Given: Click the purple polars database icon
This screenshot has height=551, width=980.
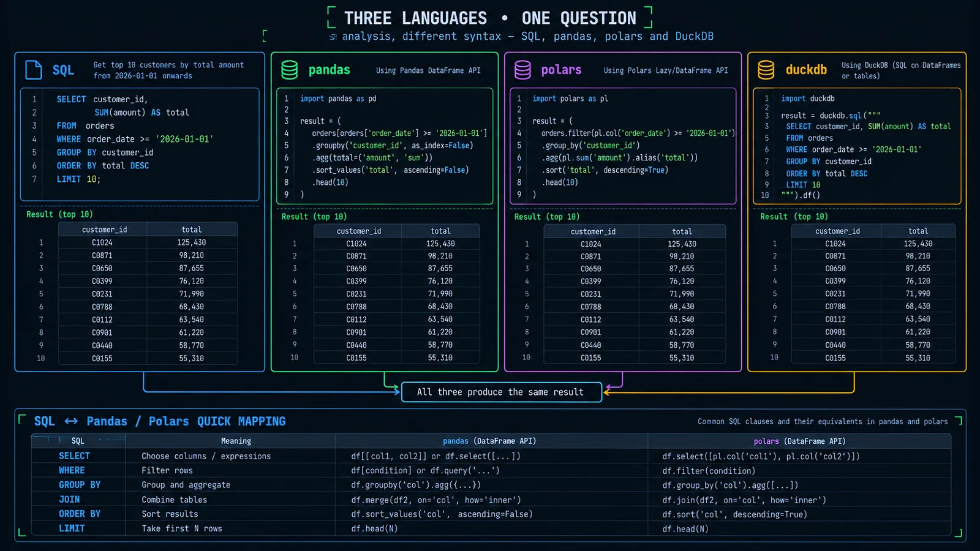Looking at the screenshot, I should (522, 70).
